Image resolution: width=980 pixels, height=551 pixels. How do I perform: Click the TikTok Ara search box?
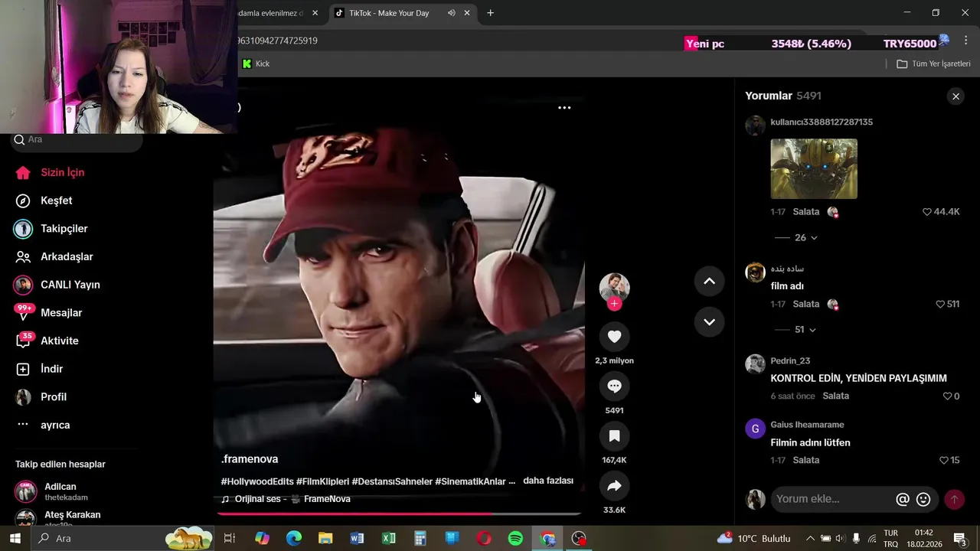tap(77, 140)
